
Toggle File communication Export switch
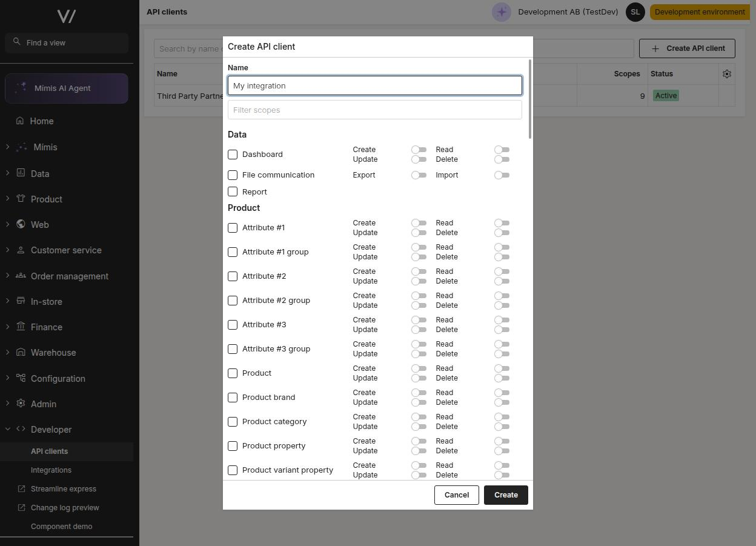(419, 175)
